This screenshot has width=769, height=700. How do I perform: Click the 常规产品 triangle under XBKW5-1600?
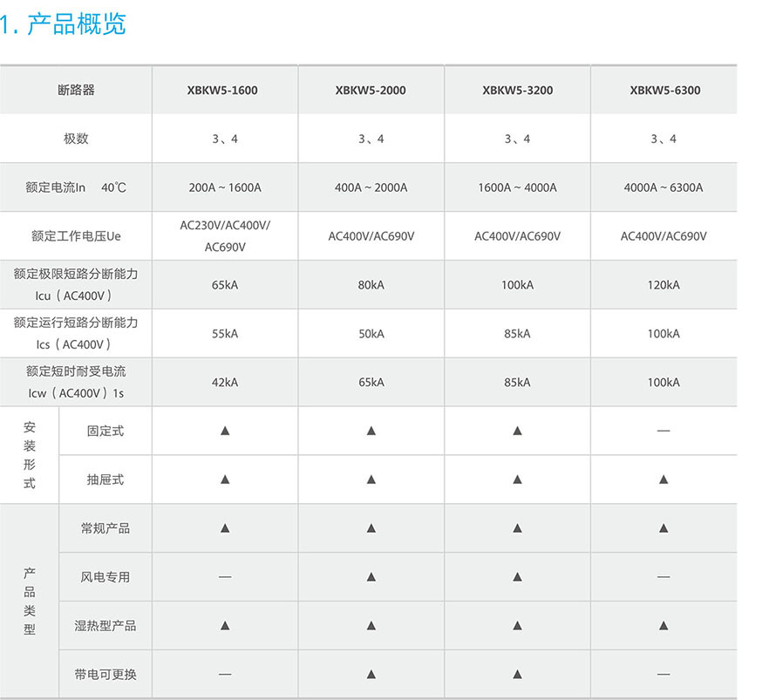(x=225, y=528)
